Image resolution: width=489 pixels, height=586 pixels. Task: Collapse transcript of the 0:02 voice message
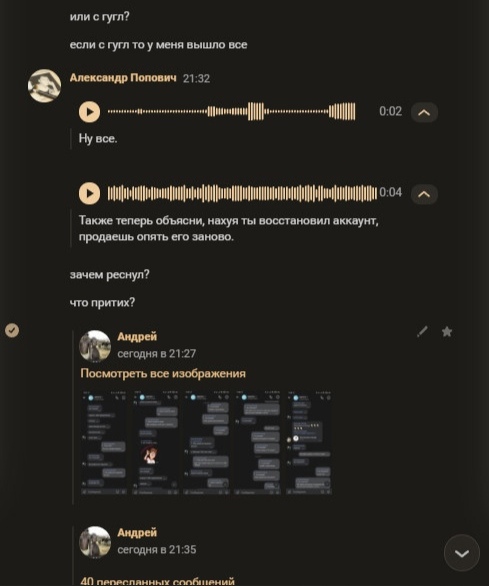click(424, 112)
